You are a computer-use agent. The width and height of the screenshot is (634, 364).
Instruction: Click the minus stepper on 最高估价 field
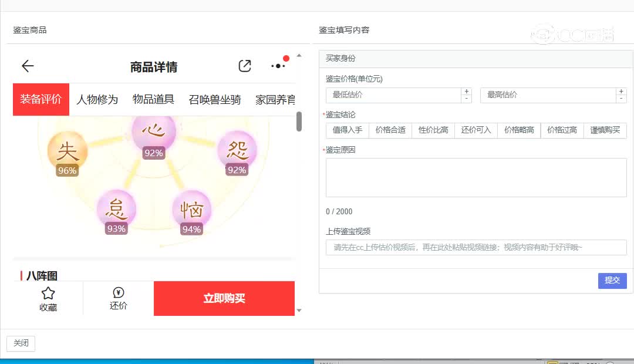tap(622, 99)
